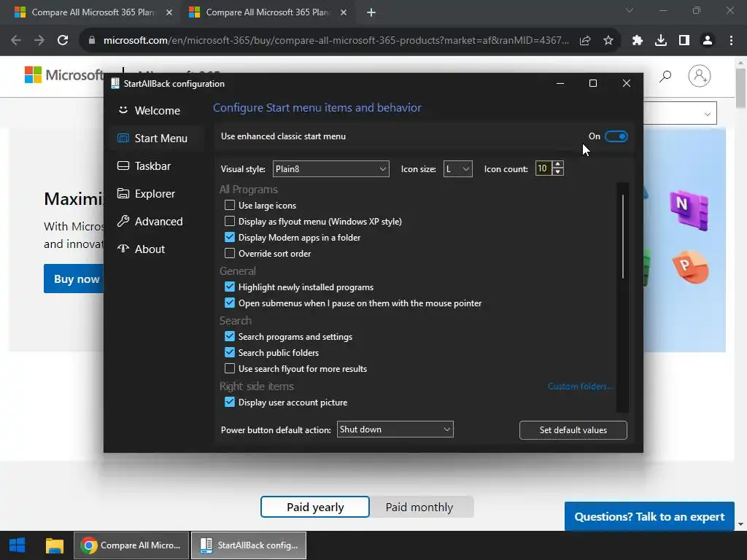Uncheck Search programs and settings
The width and height of the screenshot is (747, 560).
point(230,337)
